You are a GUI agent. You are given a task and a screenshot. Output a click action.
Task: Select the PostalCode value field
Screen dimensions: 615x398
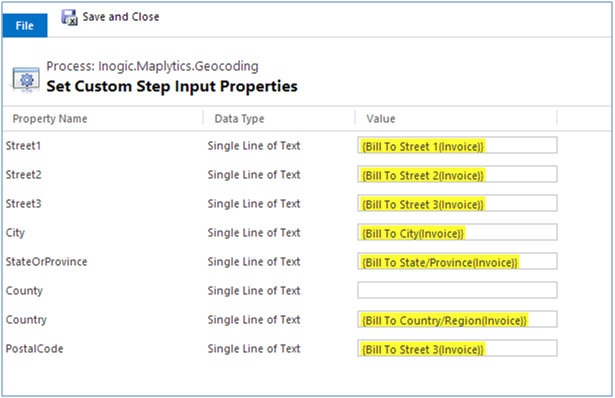tap(457, 349)
